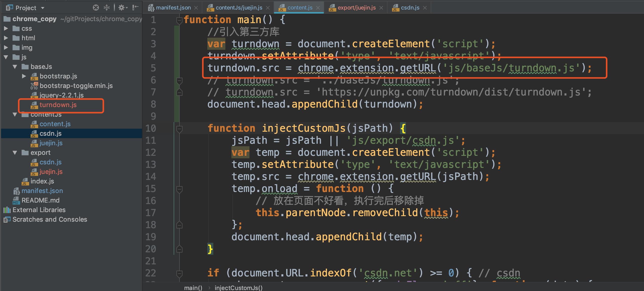Click main() in the breadcrumb bar
The image size is (644, 291).
point(193,288)
